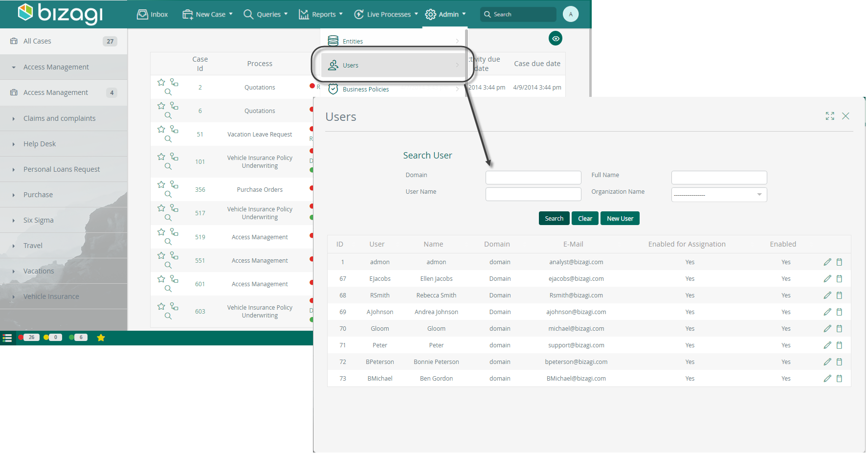Click the Clear button
Image resolution: width=868 pixels, height=454 pixels.
pyautogui.click(x=585, y=218)
